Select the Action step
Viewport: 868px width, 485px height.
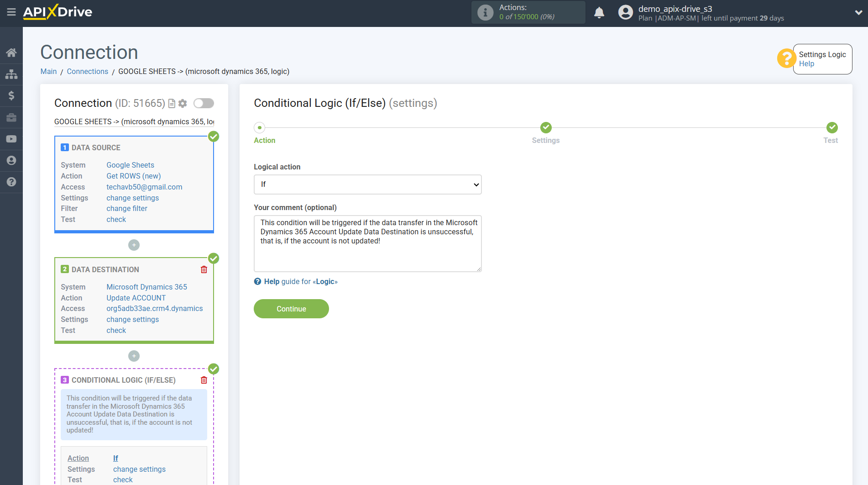[260, 128]
